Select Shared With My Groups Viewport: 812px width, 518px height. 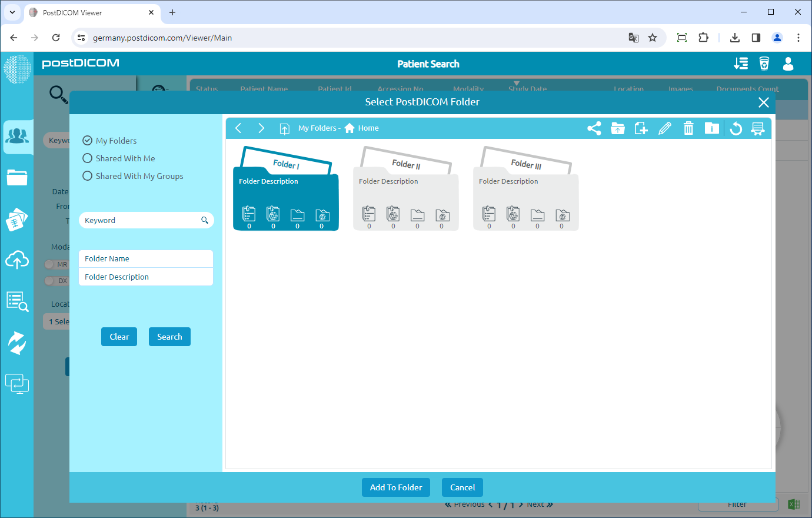point(87,175)
